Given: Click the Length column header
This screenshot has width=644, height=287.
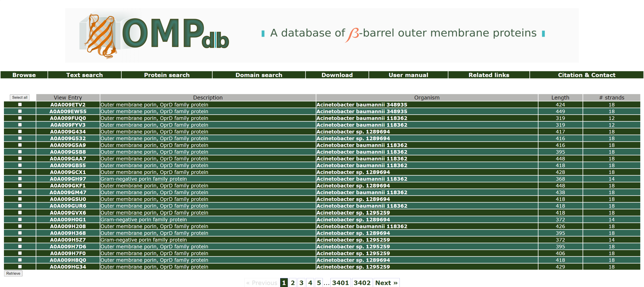Looking at the screenshot, I should 560,98.
